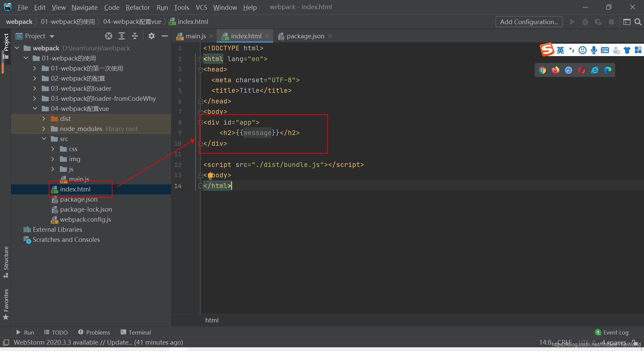Open page in Firefox browser icon

pos(555,70)
